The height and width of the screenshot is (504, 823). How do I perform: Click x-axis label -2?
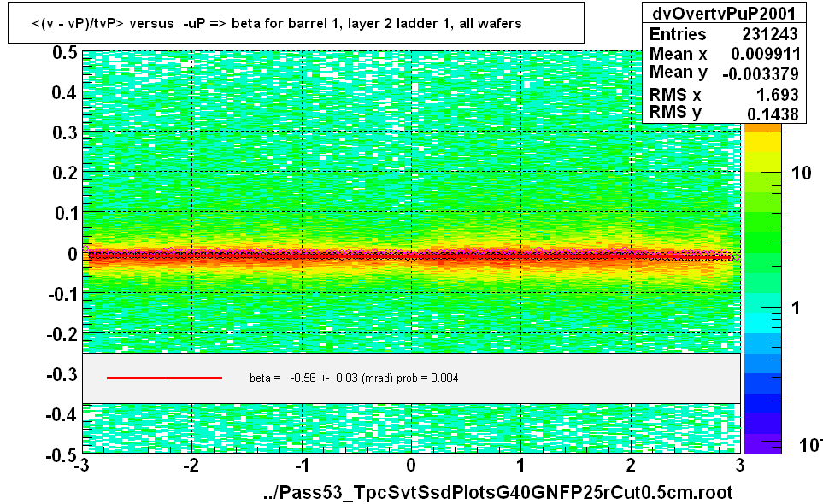[x=191, y=466]
